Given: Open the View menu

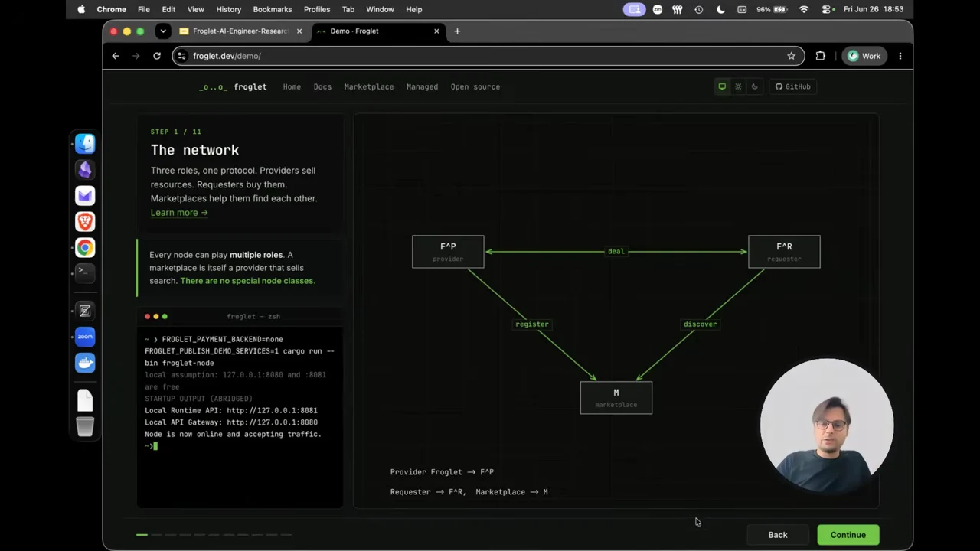Looking at the screenshot, I should [x=195, y=9].
